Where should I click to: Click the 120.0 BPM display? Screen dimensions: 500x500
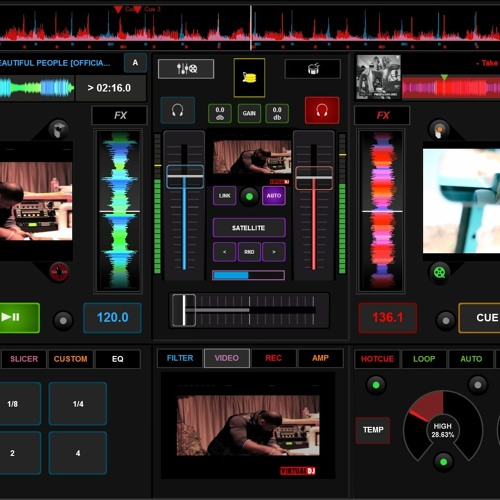point(112,318)
